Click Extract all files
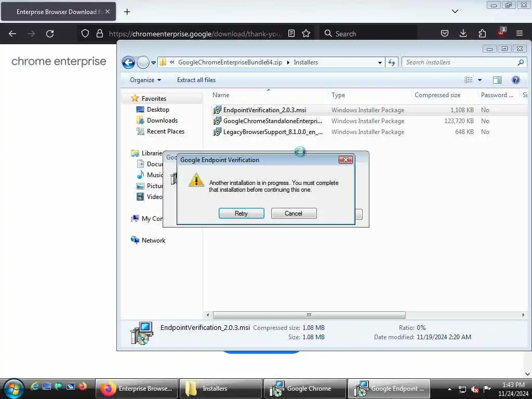532x399 pixels. tap(196, 80)
